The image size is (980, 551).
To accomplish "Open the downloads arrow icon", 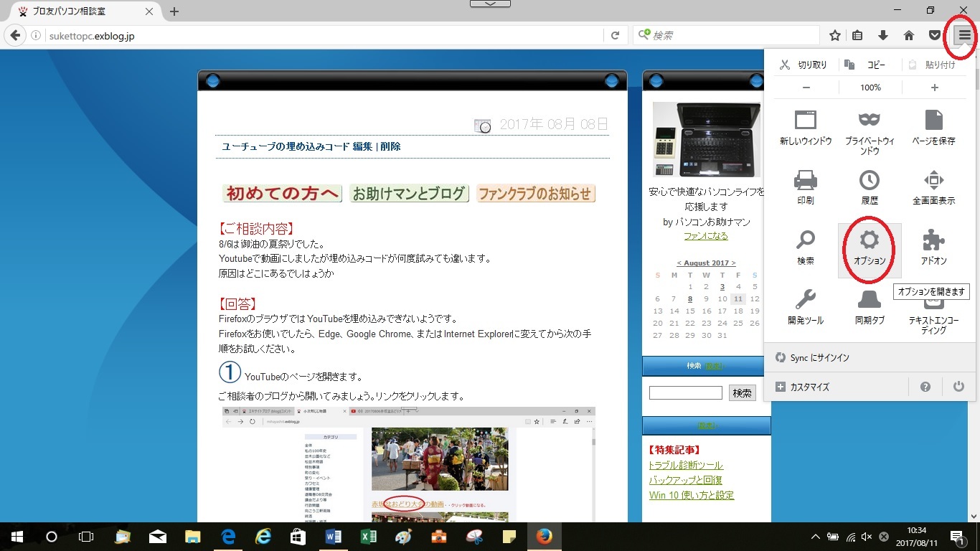I will [883, 35].
